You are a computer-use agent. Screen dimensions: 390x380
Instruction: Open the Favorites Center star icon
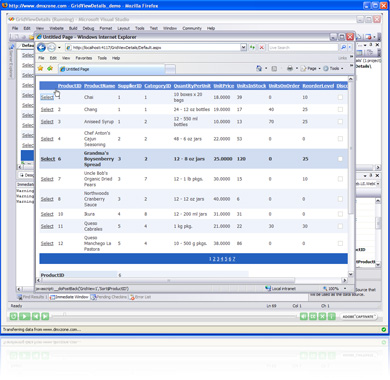click(x=40, y=68)
